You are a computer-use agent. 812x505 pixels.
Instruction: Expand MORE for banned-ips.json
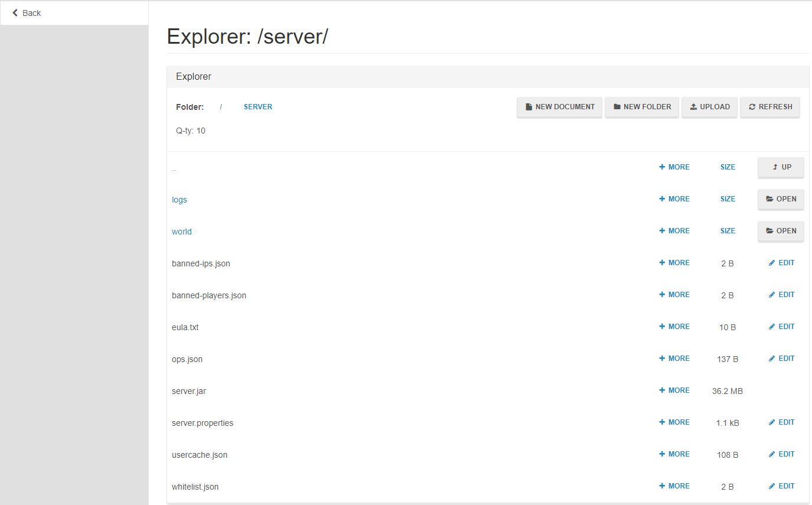pyautogui.click(x=674, y=263)
